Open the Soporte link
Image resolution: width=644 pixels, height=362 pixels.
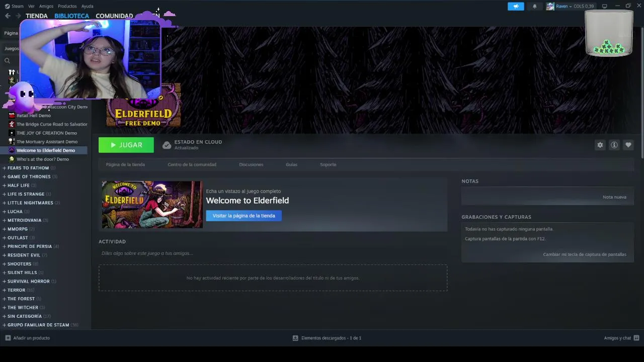pos(328,164)
